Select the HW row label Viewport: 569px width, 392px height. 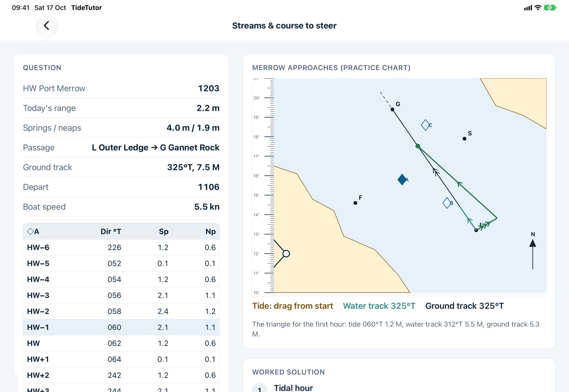tap(33, 343)
